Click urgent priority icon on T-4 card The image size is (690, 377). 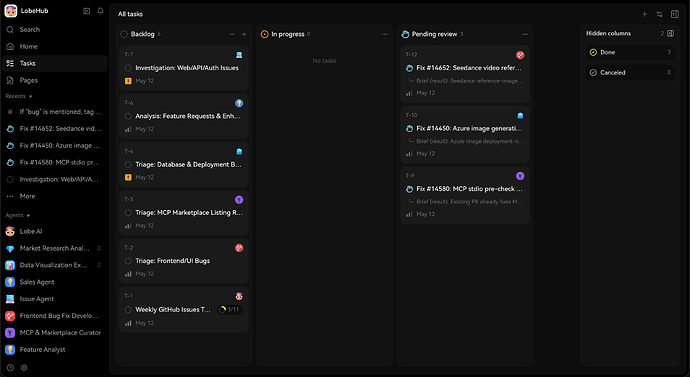[128, 177]
